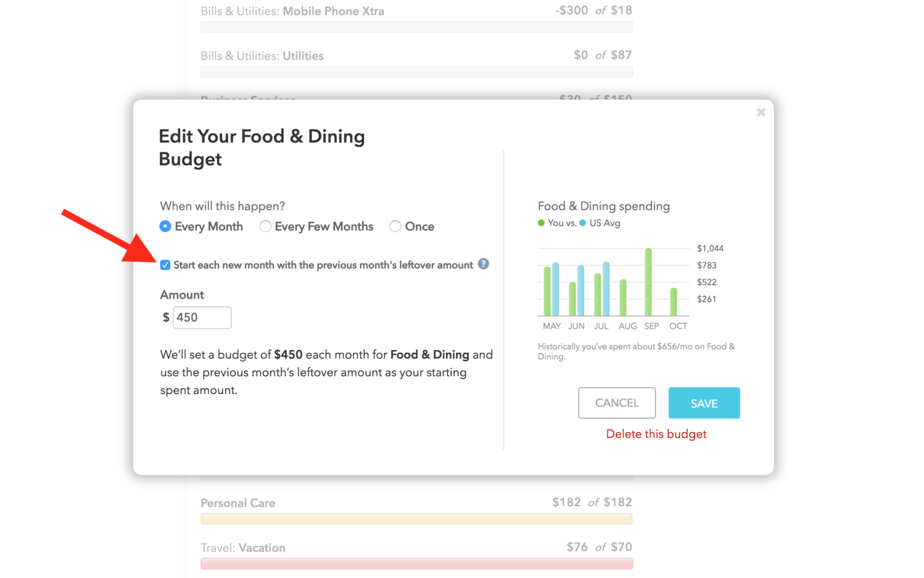Save the Food & Dining budget
The image size is (924, 578).
704,403
